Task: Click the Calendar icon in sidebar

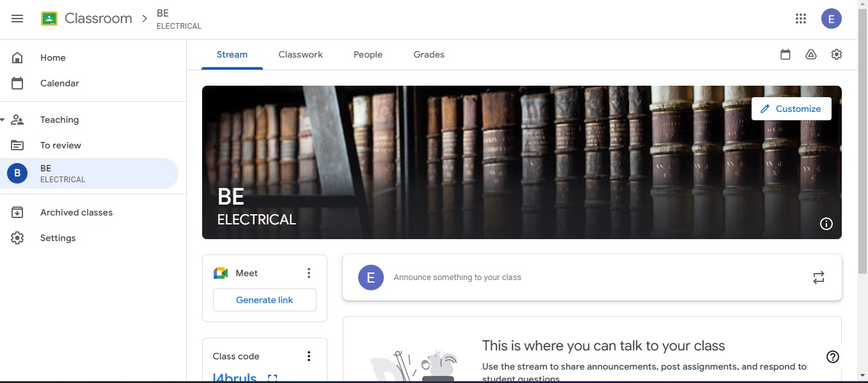Action: pos(17,83)
